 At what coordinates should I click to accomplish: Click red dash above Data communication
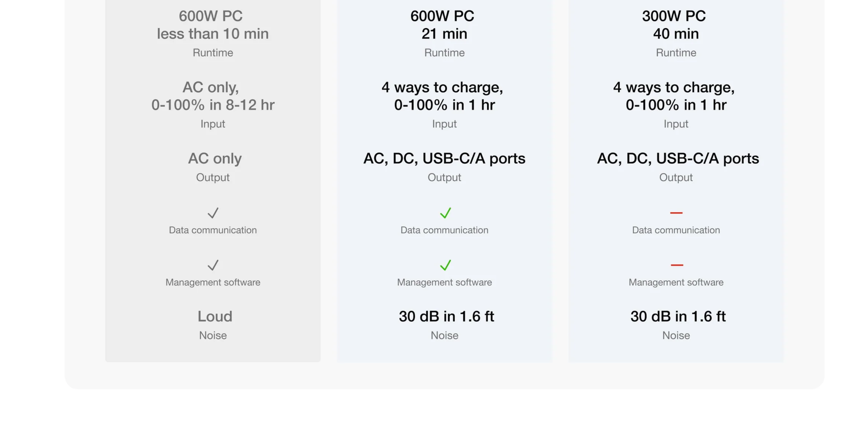[676, 213]
